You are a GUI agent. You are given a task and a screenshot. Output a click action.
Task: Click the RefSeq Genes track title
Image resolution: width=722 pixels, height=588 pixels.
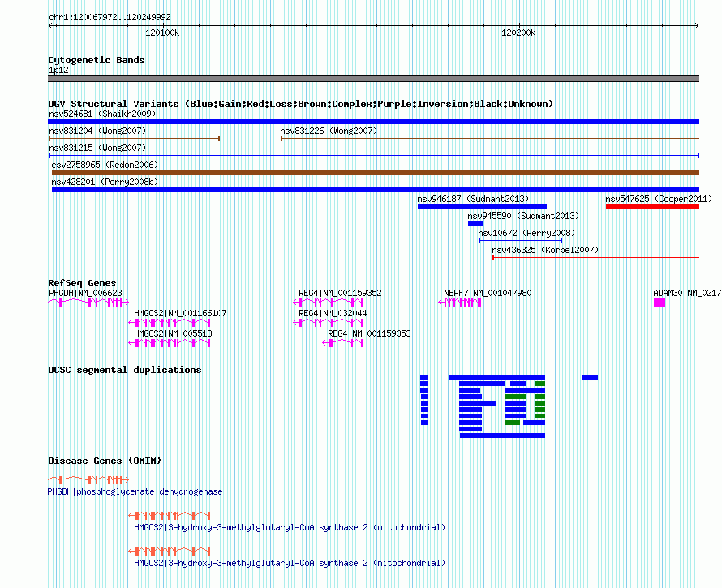(82, 283)
